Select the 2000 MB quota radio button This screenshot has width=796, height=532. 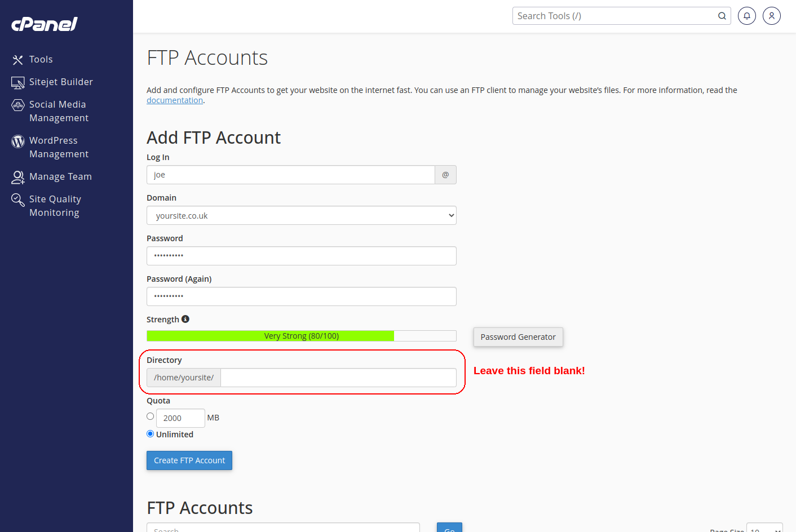(x=150, y=416)
